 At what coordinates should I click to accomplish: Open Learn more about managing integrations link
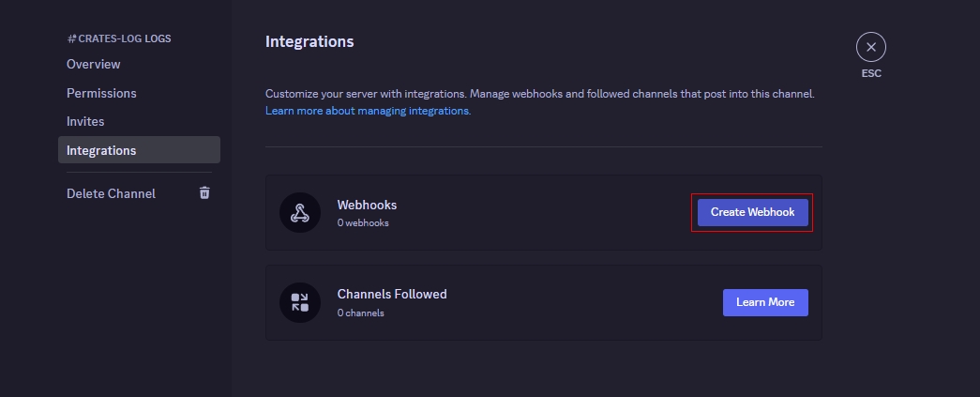tap(368, 111)
